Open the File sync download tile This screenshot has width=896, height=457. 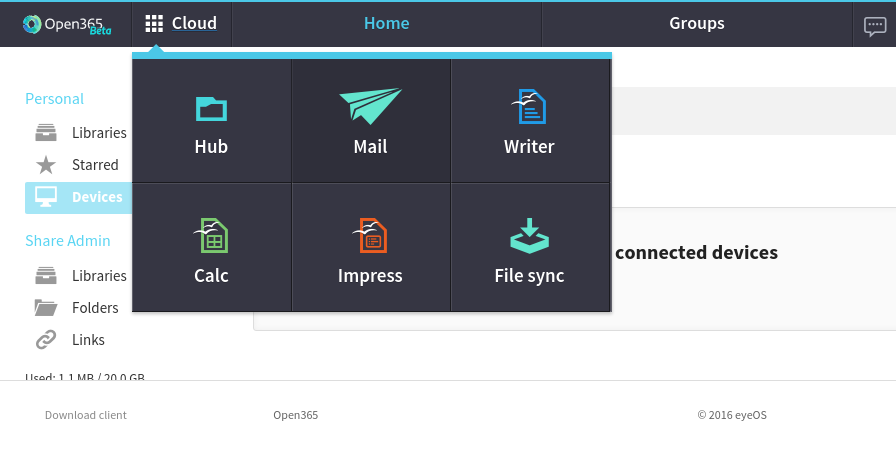[530, 247]
